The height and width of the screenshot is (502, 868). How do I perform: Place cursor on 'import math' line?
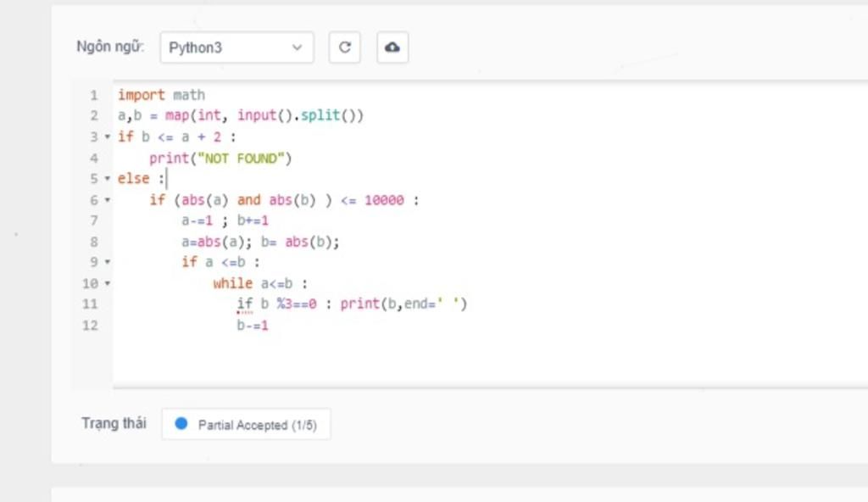pyautogui.click(x=161, y=95)
